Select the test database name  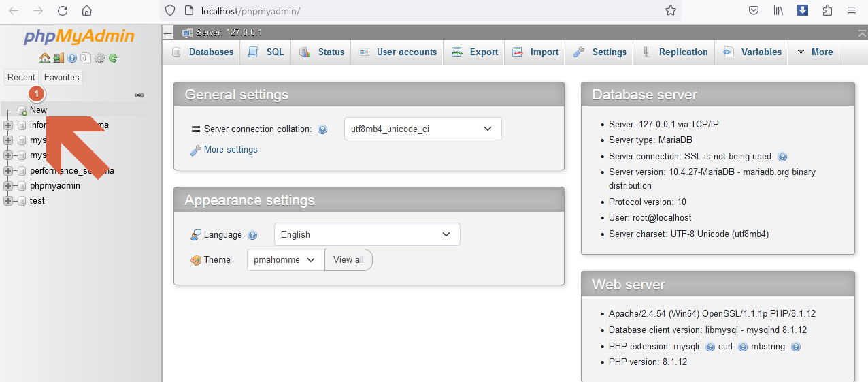(37, 201)
